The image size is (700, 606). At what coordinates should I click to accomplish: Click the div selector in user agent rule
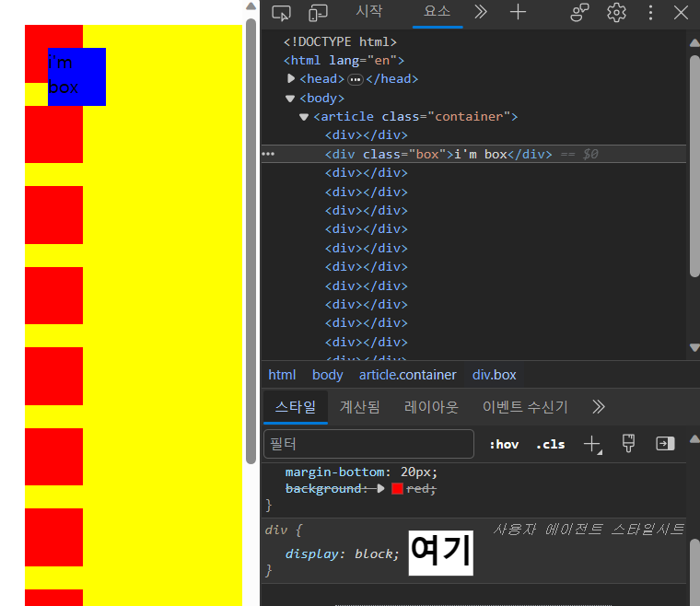pyautogui.click(x=276, y=530)
